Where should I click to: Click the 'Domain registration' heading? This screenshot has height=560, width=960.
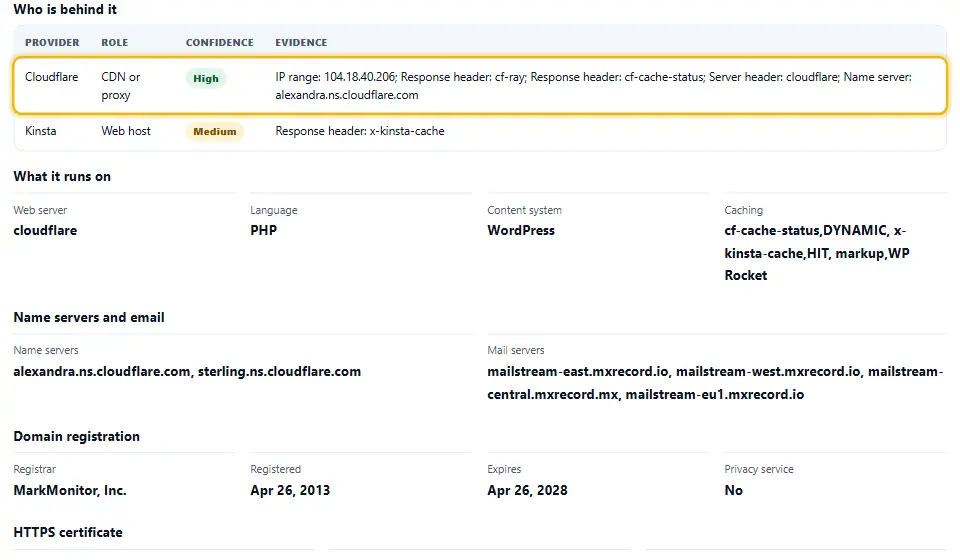(x=77, y=436)
